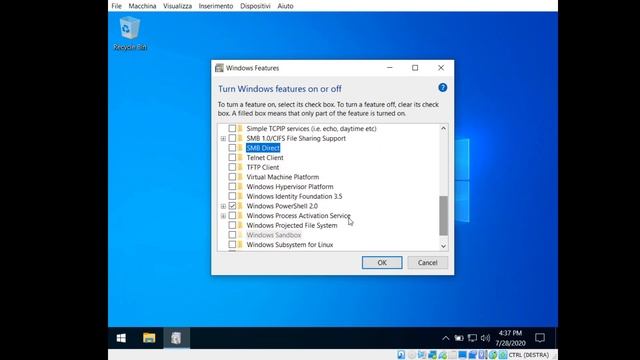This screenshot has width=640, height=360.
Task: Click the VirtualBox recording status icon
Action: [x=473, y=355]
